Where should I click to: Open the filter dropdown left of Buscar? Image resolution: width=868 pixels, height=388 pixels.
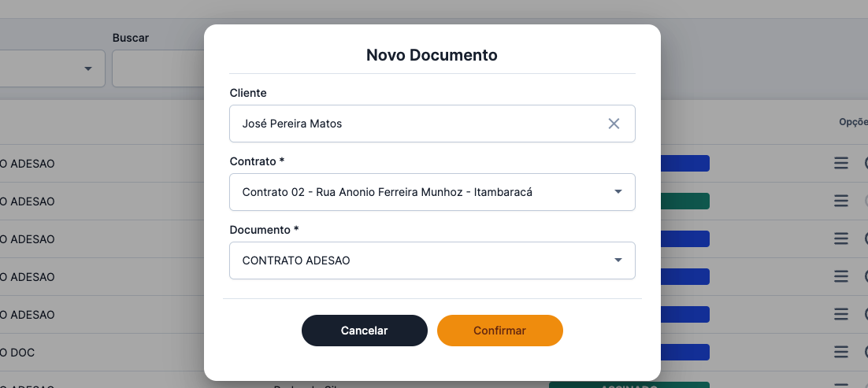[87, 69]
